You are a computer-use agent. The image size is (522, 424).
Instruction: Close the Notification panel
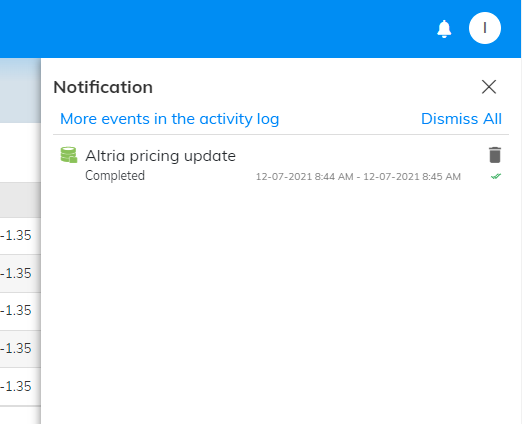point(489,87)
